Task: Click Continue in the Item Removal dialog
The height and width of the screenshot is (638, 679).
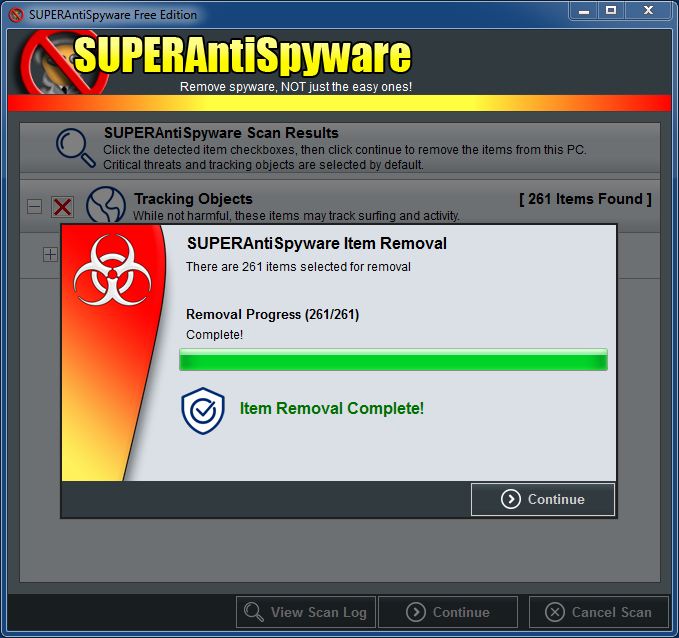Action: 543,499
